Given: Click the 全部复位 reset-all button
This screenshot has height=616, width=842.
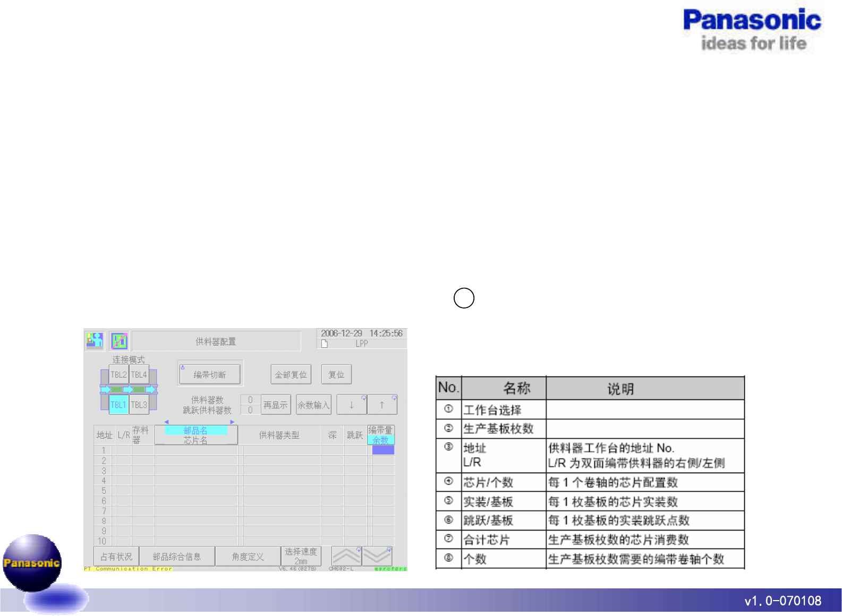Looking at the screenshot, I should tap(291, 374).
